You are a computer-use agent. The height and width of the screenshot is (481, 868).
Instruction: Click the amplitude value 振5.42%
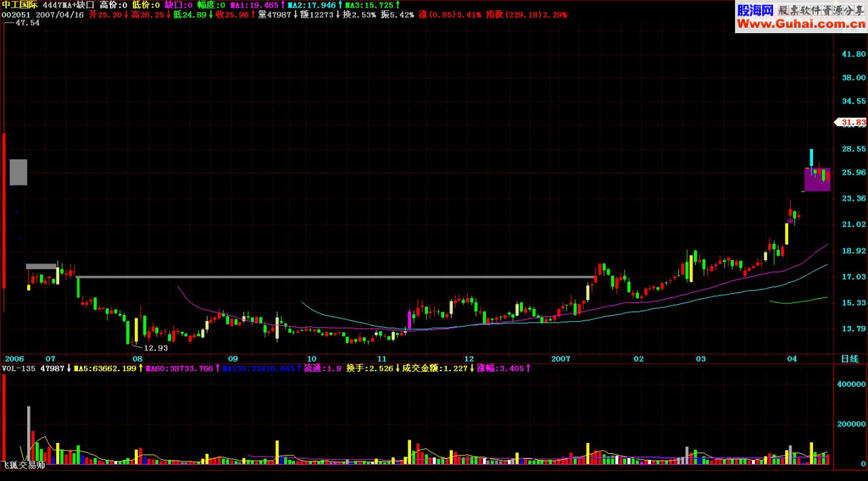pos(397,14)
